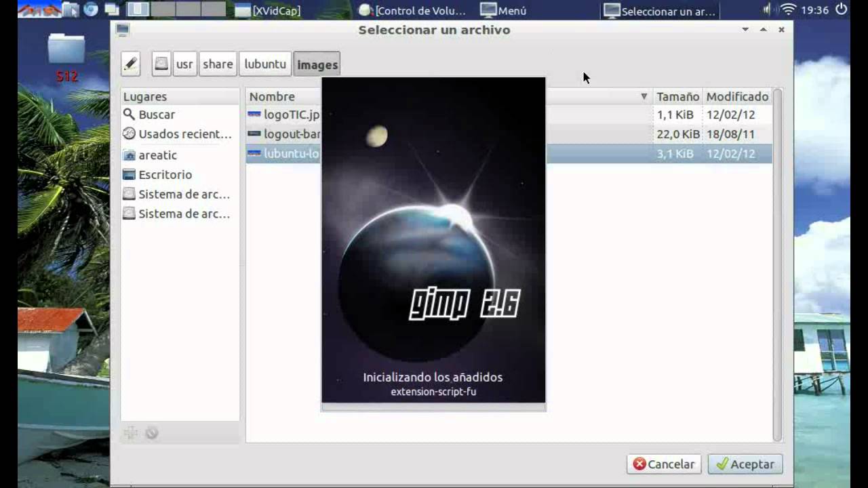Roll down dialog using title arrow
The height and width of the screenshot is (488, 868).
click(745, 30)
